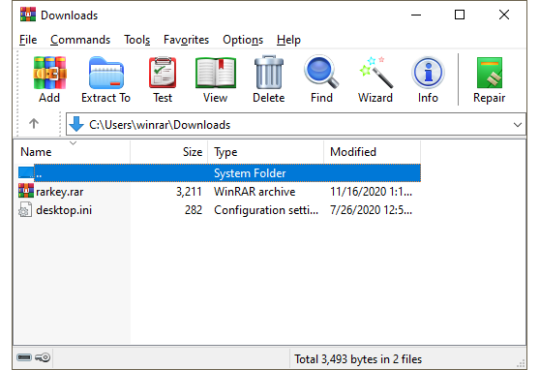This screenshot has width=540, height=370.
Task: Click the drive icon in status bar
Action: pyautogui.click(x=24, y=357)
